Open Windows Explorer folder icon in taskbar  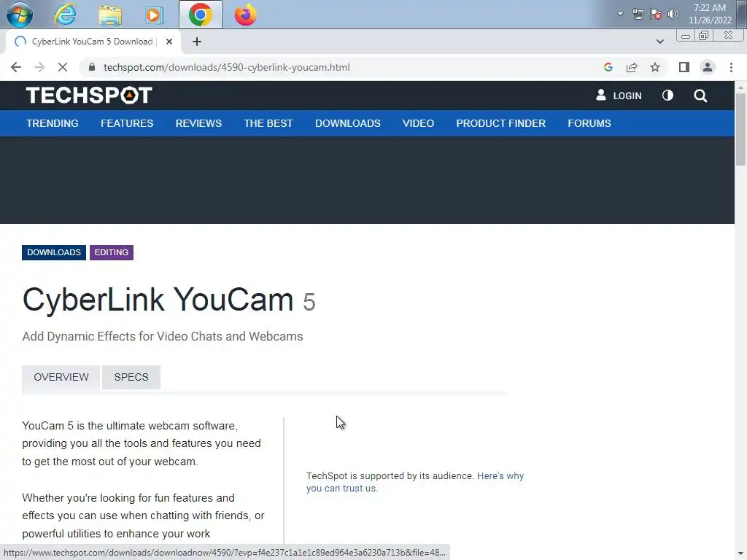(110, 15)
